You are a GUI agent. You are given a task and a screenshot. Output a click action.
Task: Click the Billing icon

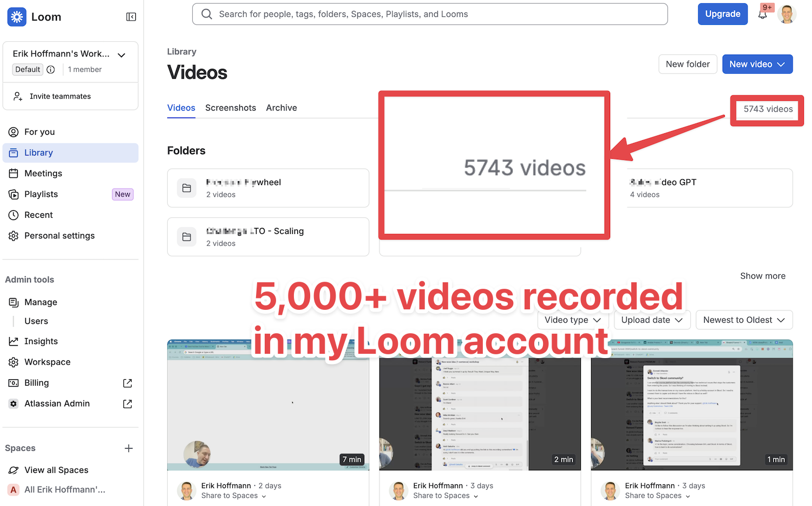(x=14, y=383)
